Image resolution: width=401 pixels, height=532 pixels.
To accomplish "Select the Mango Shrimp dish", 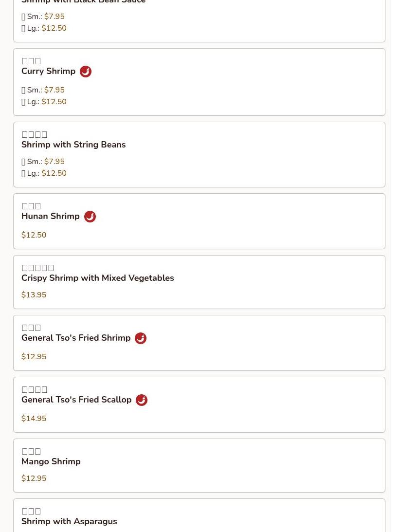I will (51, 461).
